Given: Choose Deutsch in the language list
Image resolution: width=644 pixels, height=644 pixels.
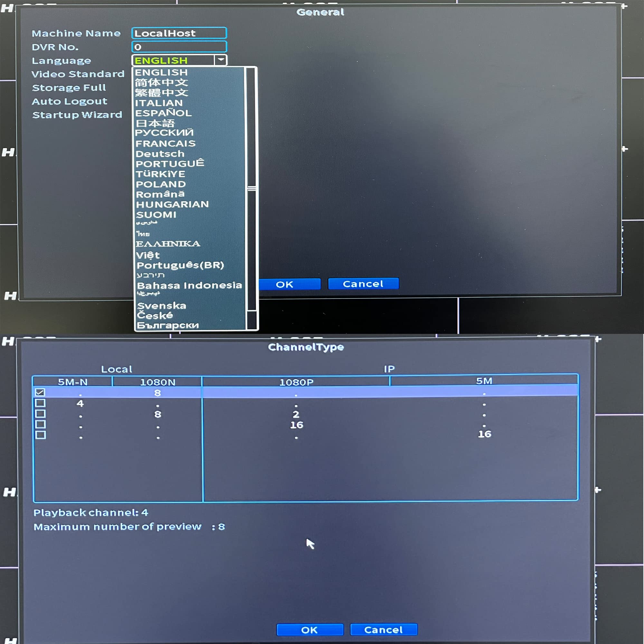Looking at the screenshot, I should click(160, 154).
